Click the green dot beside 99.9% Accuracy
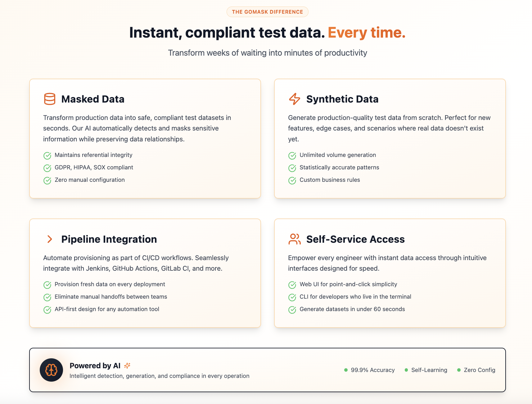532x404 pixels. point(346,370)
